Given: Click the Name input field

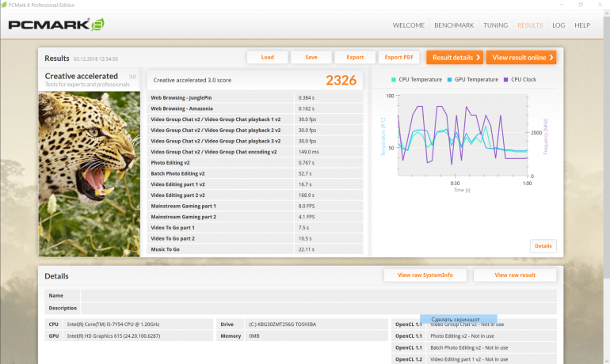Looking at the screenshot, I should [317, 295].
